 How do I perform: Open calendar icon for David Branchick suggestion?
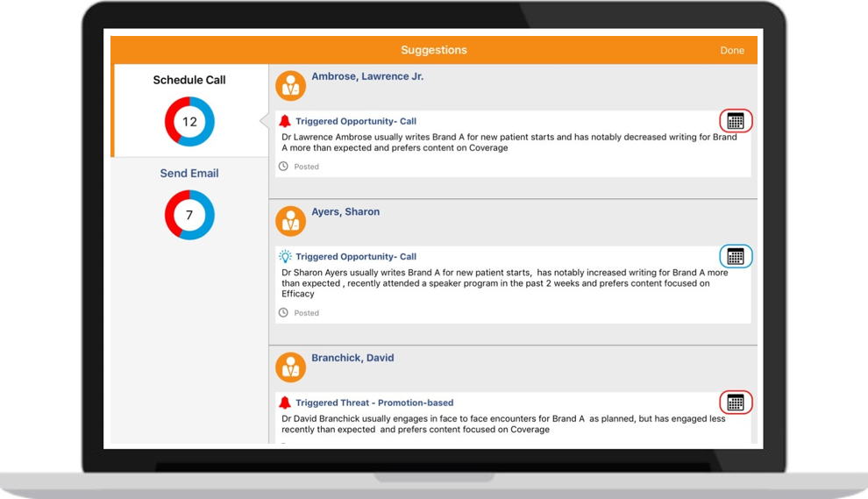(x=736, y=403)
